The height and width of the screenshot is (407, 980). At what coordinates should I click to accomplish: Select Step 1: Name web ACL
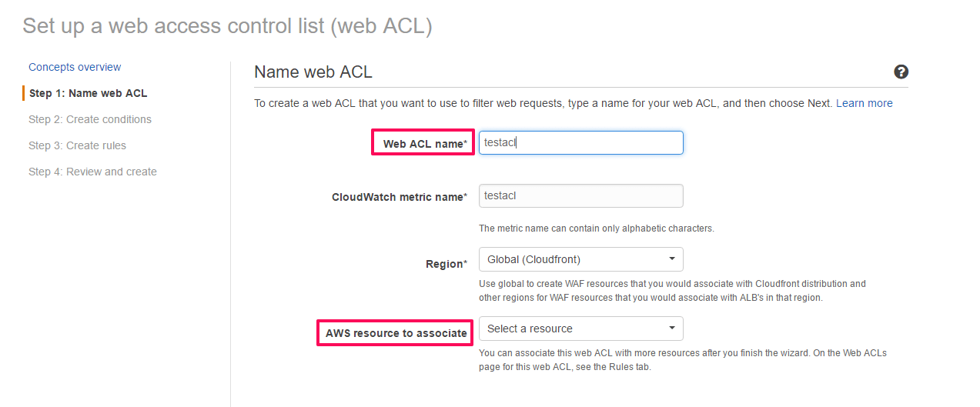point(88,93)
